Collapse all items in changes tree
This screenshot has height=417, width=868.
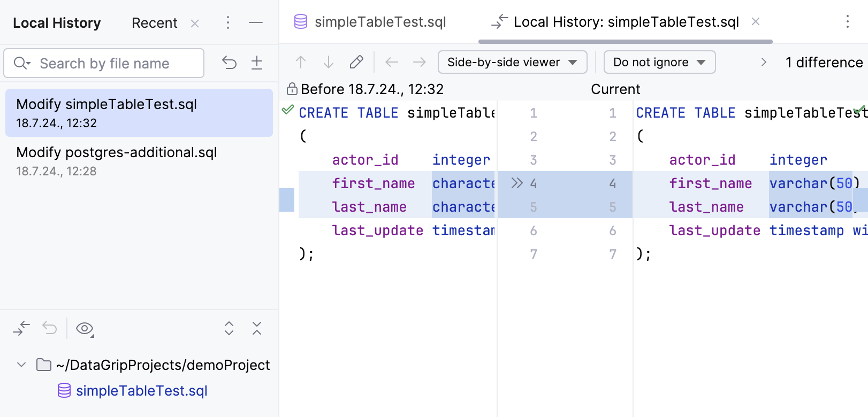257,328
